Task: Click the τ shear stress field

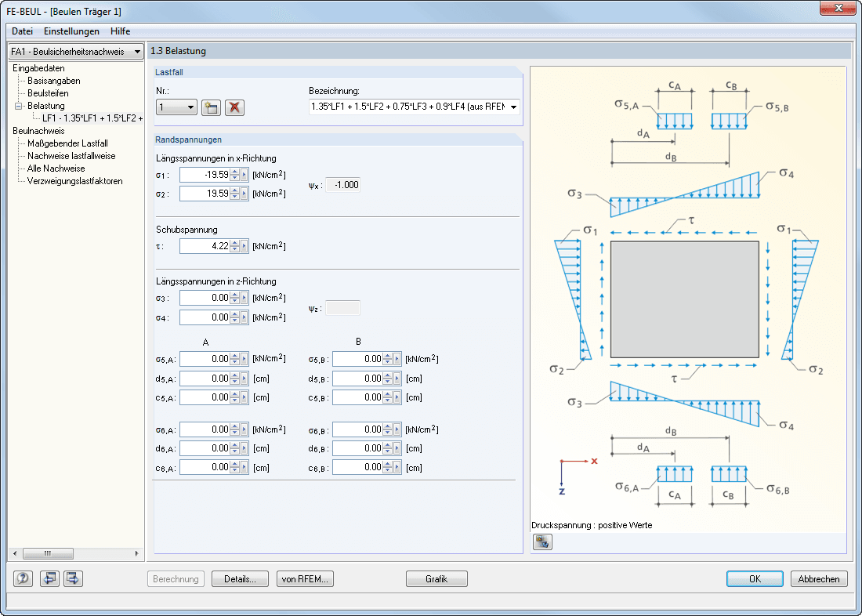Action: (x=205, y=246)
